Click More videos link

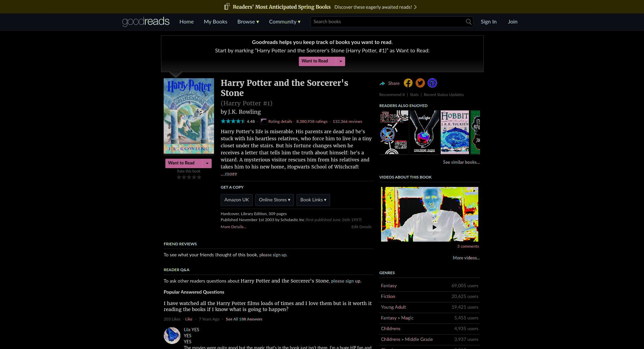[x=466, y=258]
